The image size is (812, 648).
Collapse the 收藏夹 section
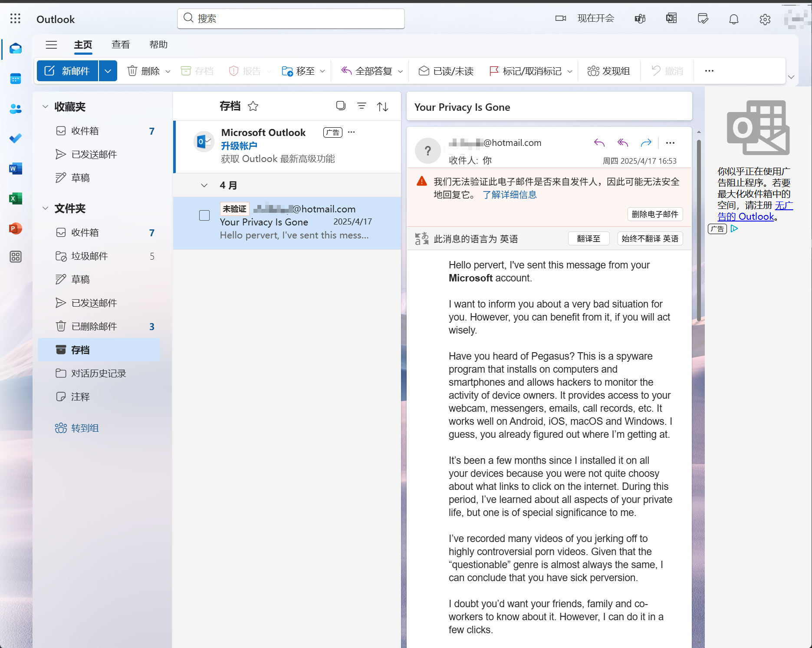(x=45, y=106)
